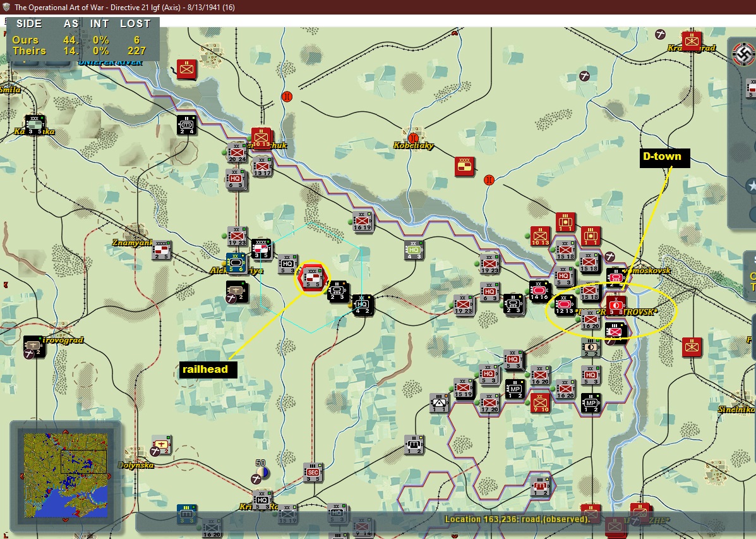
Task: Select the red unit at Krasnograd
Action: tap(692, 41)
